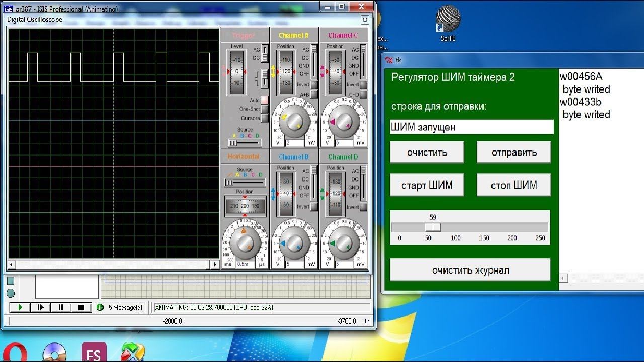This screenshot has height=362, width=644.
Task: Click the Step simulation button
Action: tap(41, 307)
